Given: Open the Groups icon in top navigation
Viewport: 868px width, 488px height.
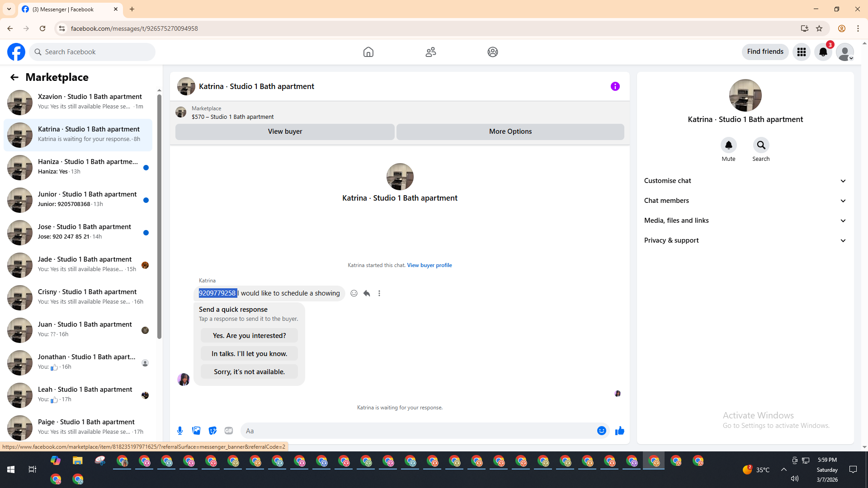Looking at the screenshot, I should pos(493,52).
